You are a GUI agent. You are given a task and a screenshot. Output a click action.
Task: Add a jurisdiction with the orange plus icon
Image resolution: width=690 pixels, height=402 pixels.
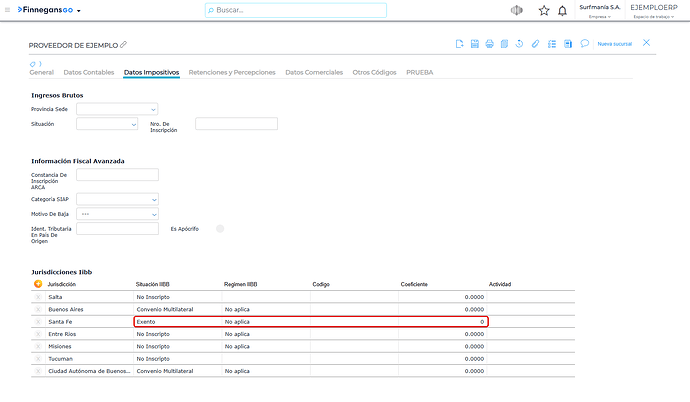pos(38,284)
